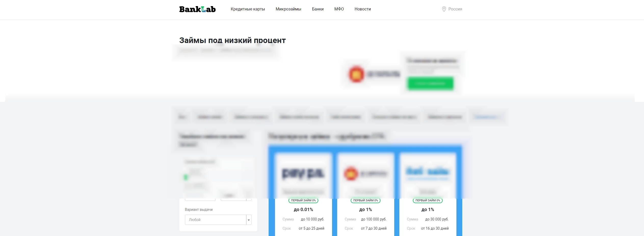
Task: Select the до 0.01% loan offer
Action: pyautogui.click(x=303, y=210)
